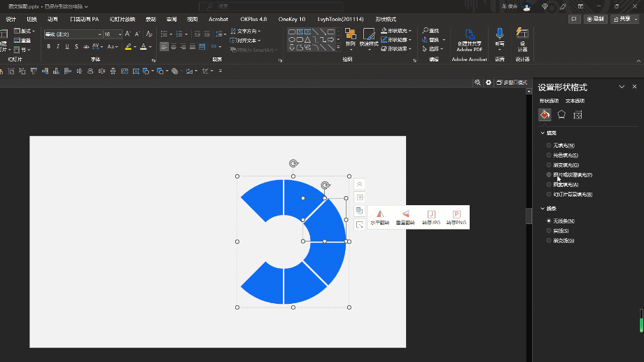This screenshot has height=362, width=644.
Task: Justify text in paragraph group
Action: point(192,47)
